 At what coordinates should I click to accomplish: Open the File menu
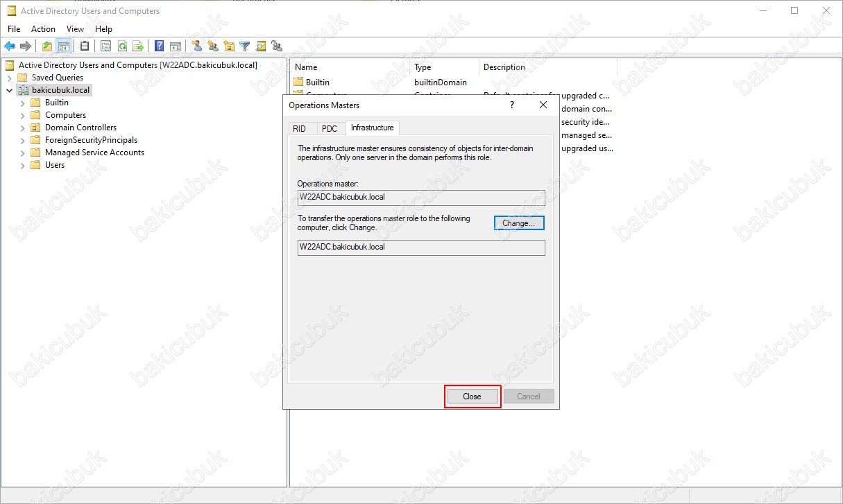[x=14, y=29]
